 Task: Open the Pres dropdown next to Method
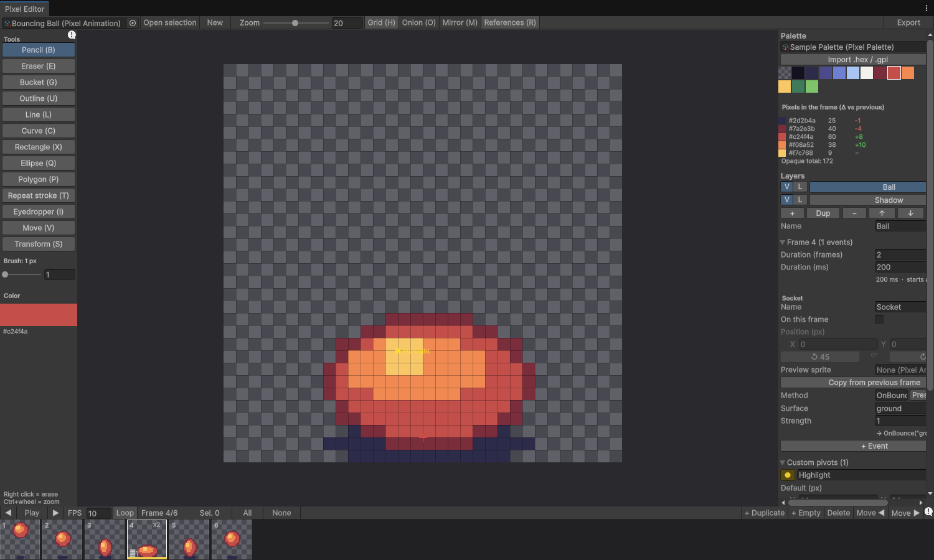(x=918, y=395)
